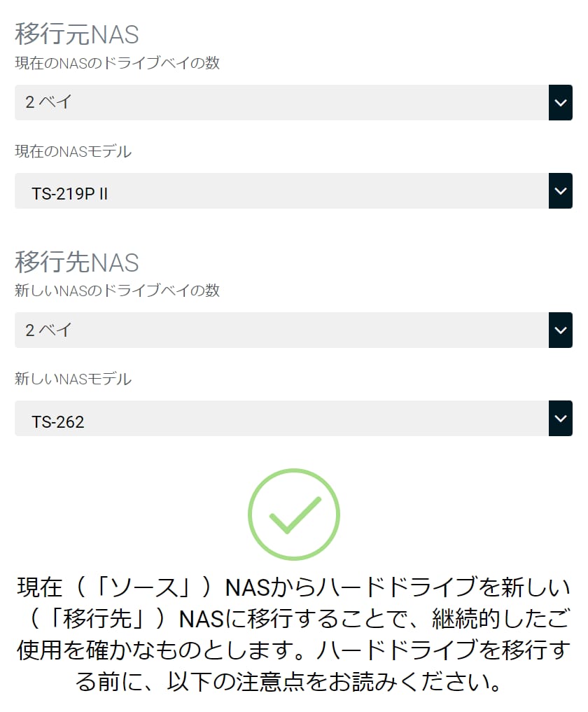
Task: Open the 現在のNASのドライブベイの数 dropdown field
Action: coord(281,102)
